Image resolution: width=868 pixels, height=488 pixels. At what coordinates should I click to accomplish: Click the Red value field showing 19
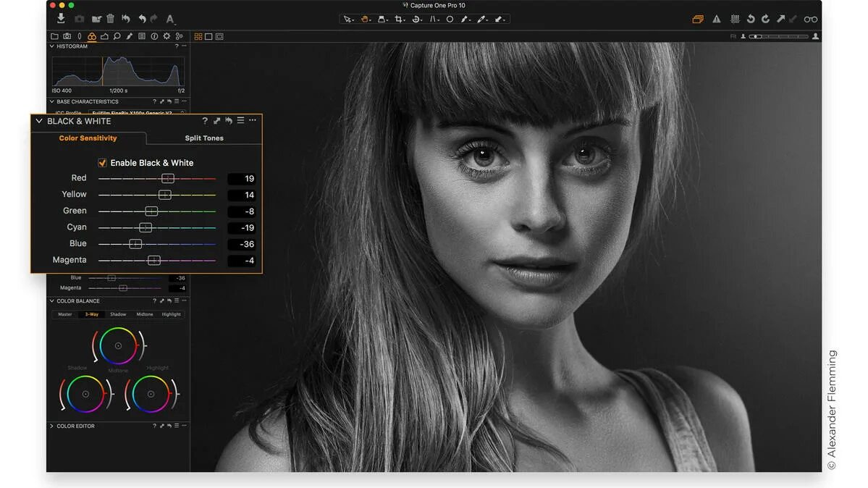click(x=241, y=178)
